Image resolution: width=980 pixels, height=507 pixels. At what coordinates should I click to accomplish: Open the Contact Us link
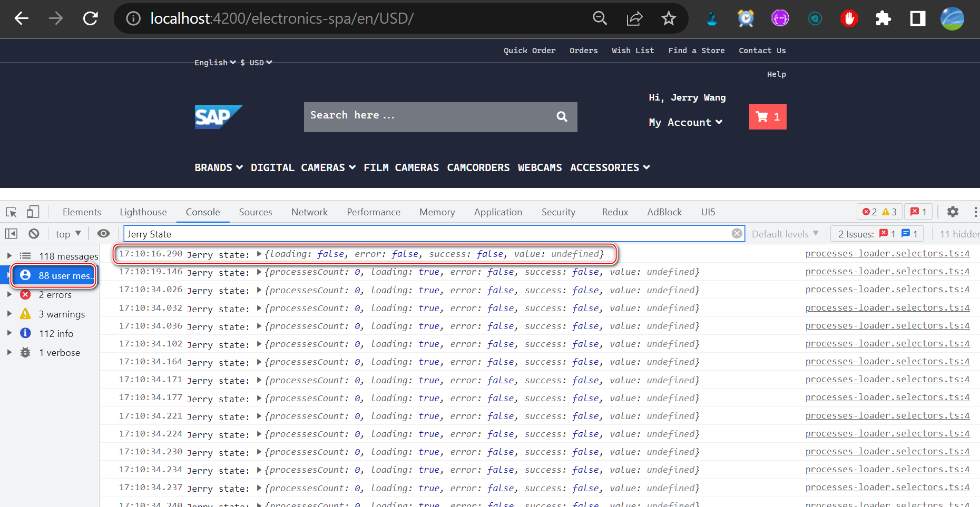[762, 51]
